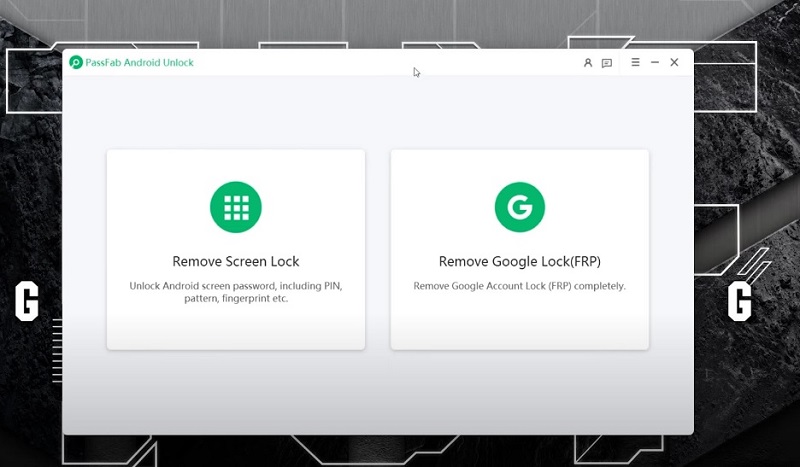This screenshot has width=800, height=467.
Task: Close the PassFab Android Unlock window
Action: pos(674,62)
